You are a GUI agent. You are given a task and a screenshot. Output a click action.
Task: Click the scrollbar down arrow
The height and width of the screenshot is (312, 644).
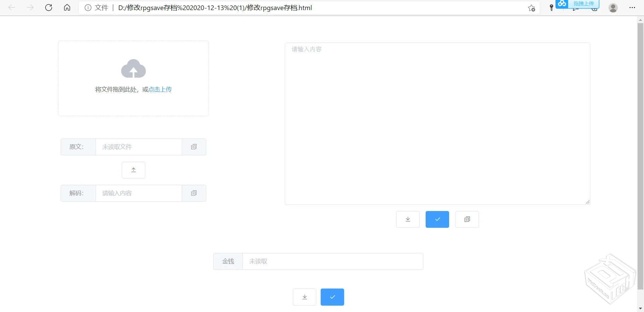coord(640,308)
